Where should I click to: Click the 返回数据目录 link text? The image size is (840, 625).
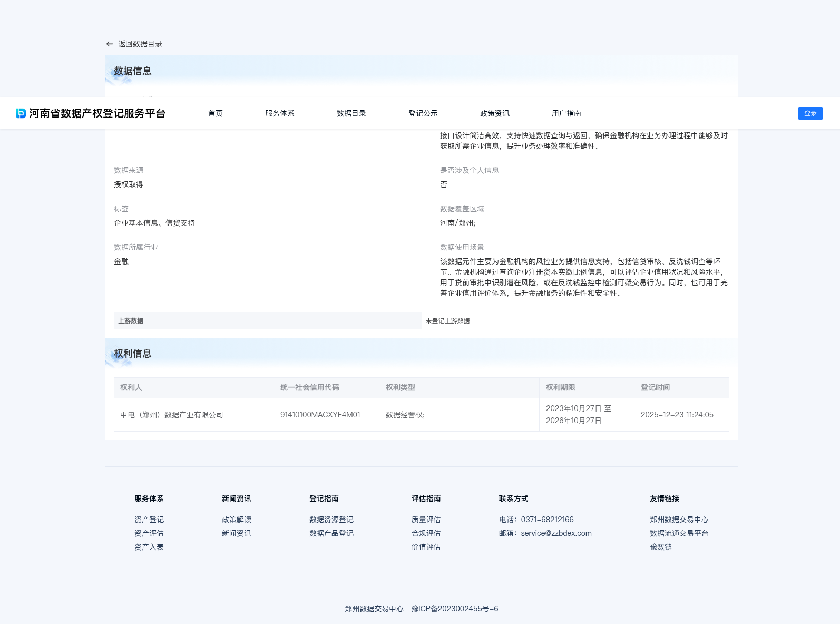[140, 44]
